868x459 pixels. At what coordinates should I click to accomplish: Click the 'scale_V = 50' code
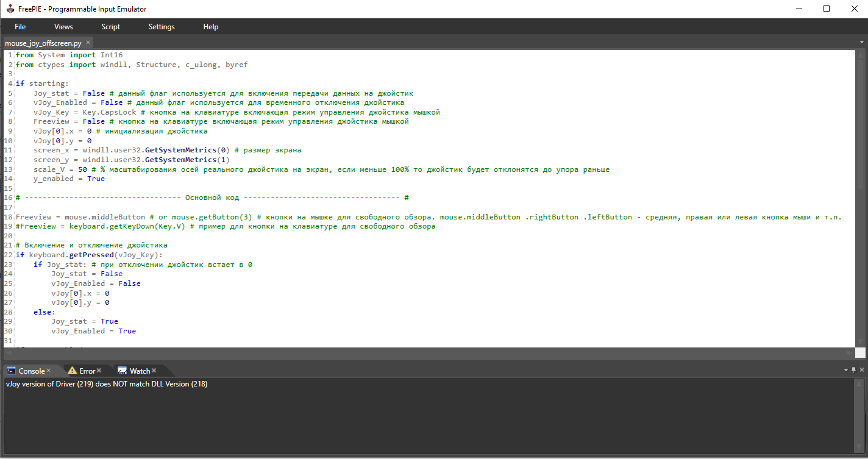[x=60, y=169]
